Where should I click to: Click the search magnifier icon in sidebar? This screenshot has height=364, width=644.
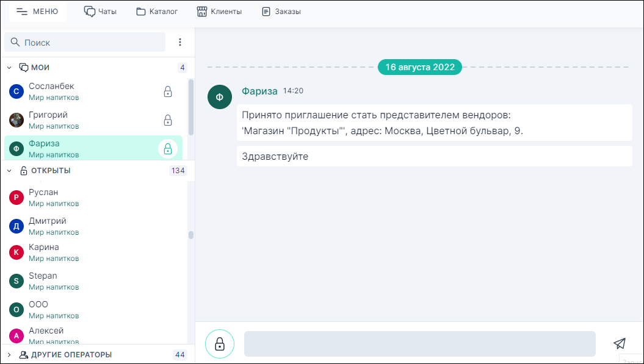pos(15,42)
